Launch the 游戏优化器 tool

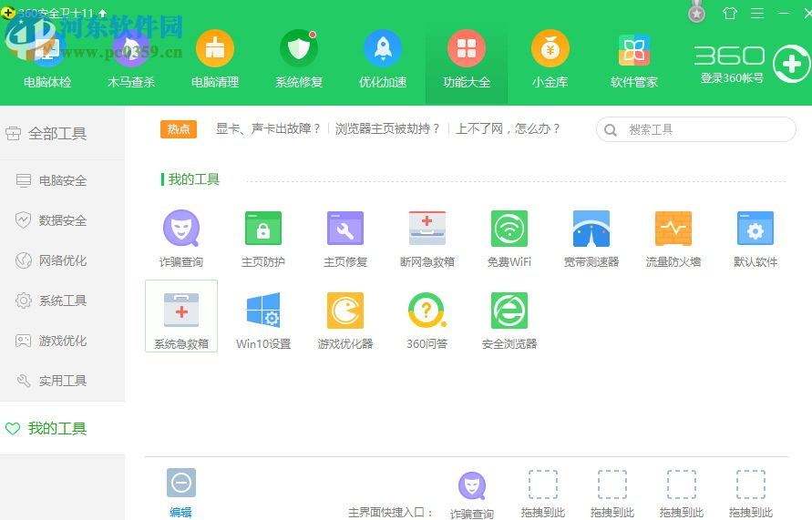pos(345,321)
